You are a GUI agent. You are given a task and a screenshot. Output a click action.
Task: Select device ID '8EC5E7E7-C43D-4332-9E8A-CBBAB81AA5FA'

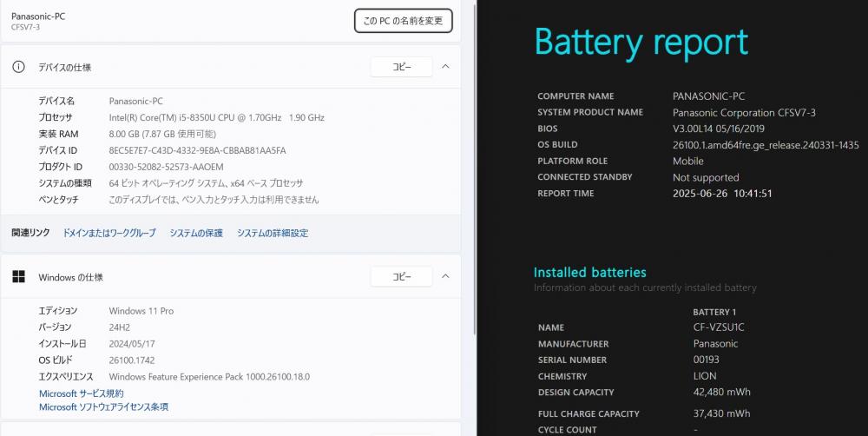coord(198,150)
